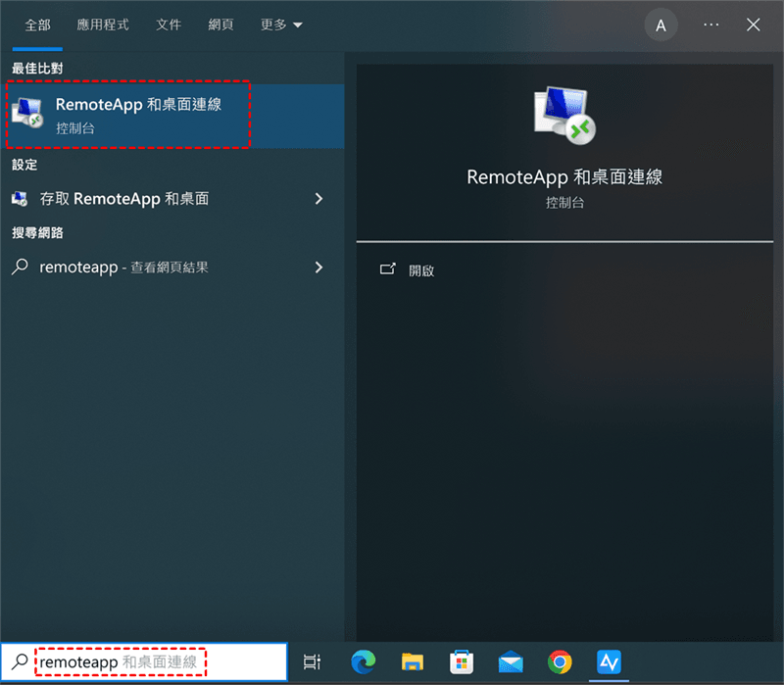784x685 pixels.
Task: Click the 搜尋網路 section heading
Action: (x=37, y=232)
